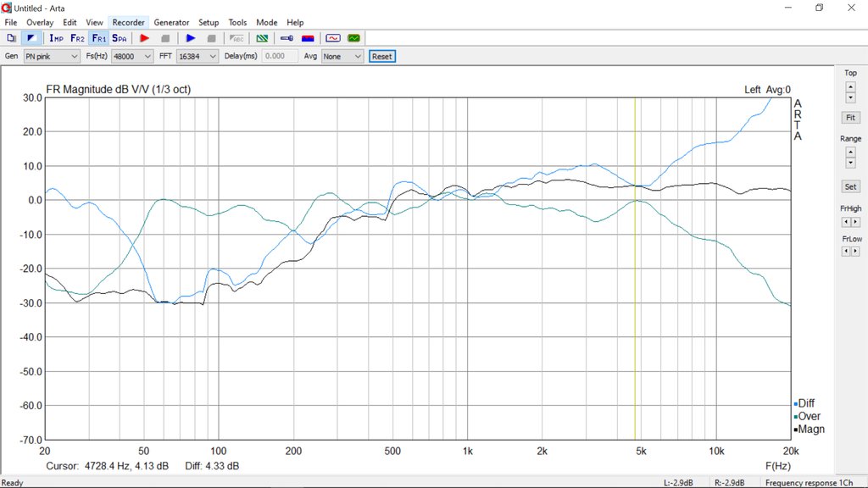The height and width of the screenshot is (488, 868).
Task: Click the red waveform window icon
Action: (x=333, y=38)
